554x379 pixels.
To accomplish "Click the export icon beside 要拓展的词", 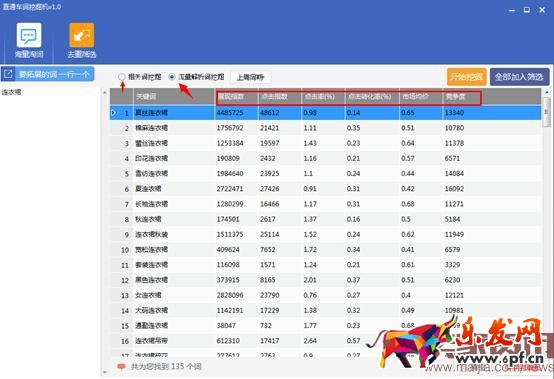I will coord(8,74).
